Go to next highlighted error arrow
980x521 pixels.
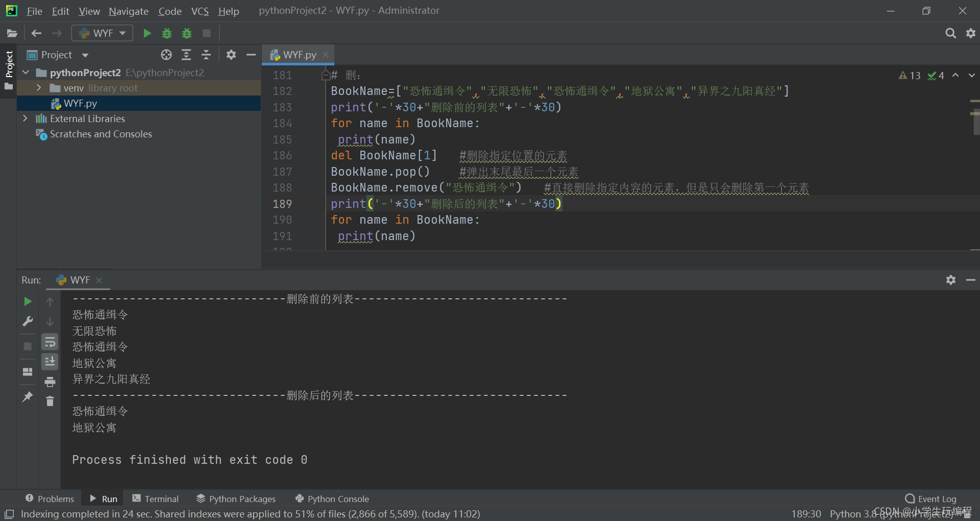[972, 75]
